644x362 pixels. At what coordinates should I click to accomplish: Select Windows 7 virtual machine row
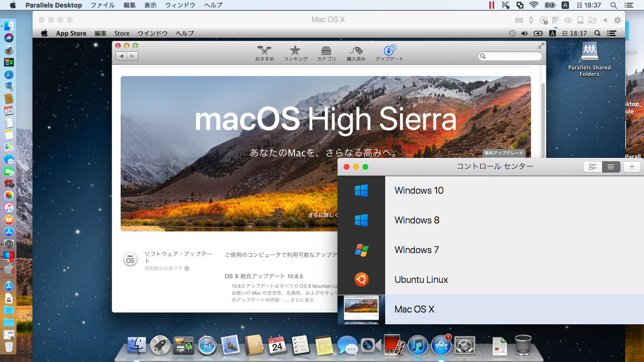click(x=491, y=250)
